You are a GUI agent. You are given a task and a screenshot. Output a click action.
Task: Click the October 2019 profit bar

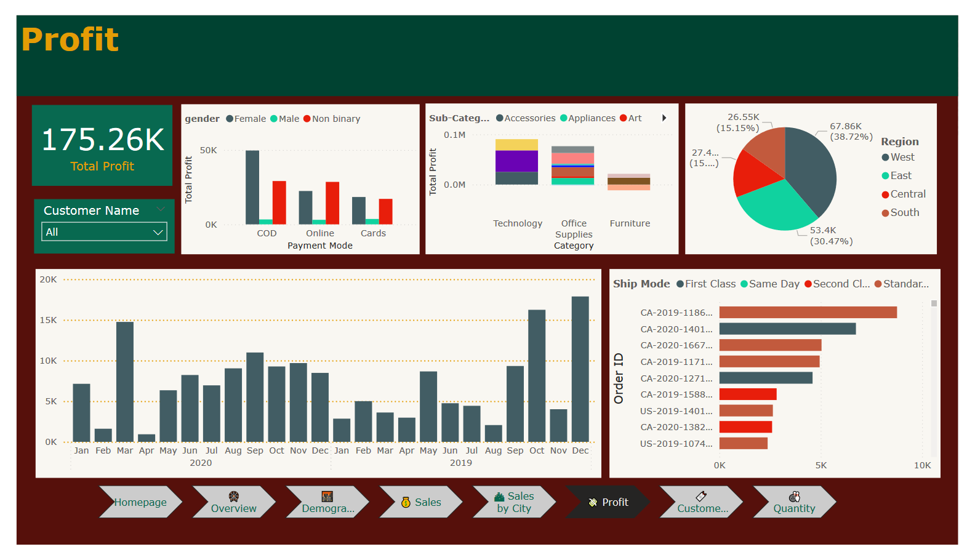coord(537,375)
